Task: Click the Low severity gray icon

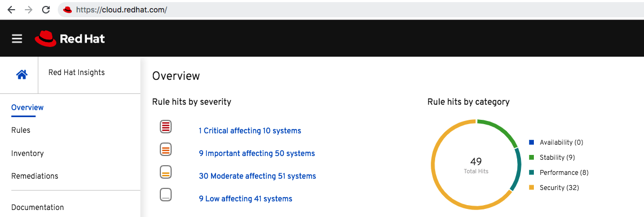Action: pos(166,194)
